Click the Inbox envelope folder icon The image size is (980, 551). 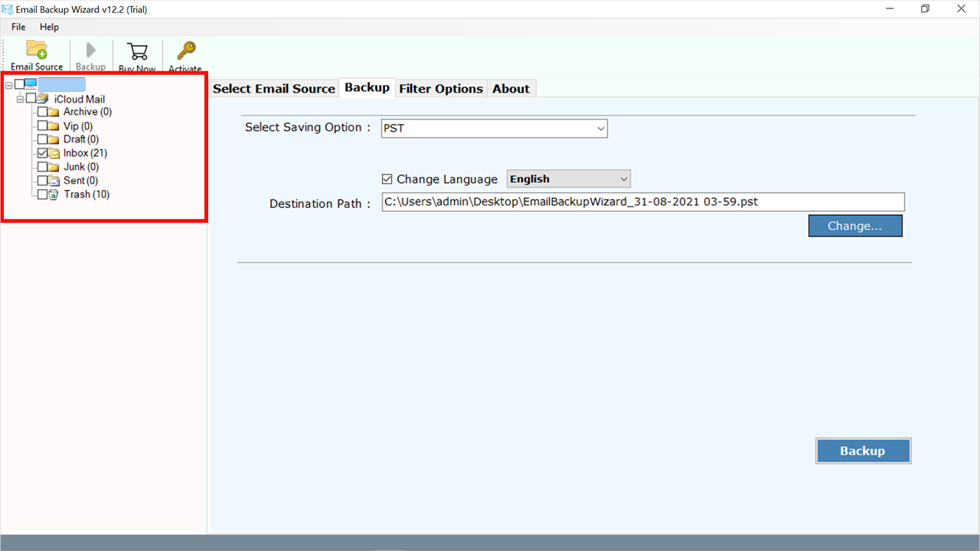54,153
